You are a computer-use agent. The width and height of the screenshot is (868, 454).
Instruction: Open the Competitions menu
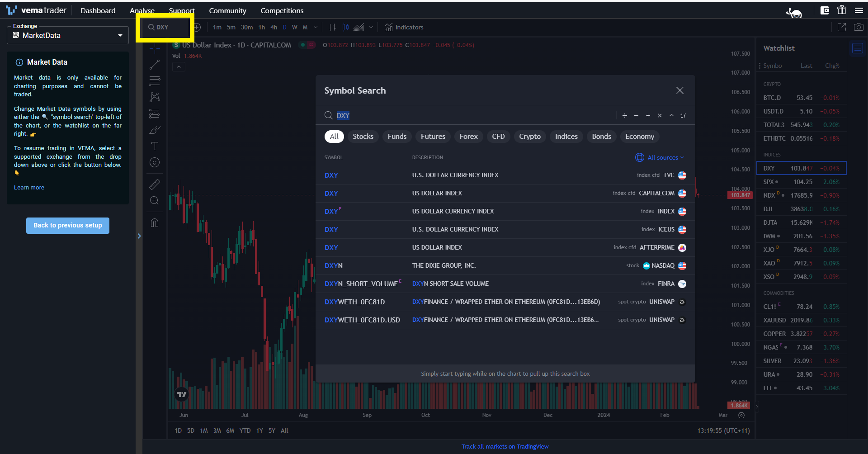point(282,10)
